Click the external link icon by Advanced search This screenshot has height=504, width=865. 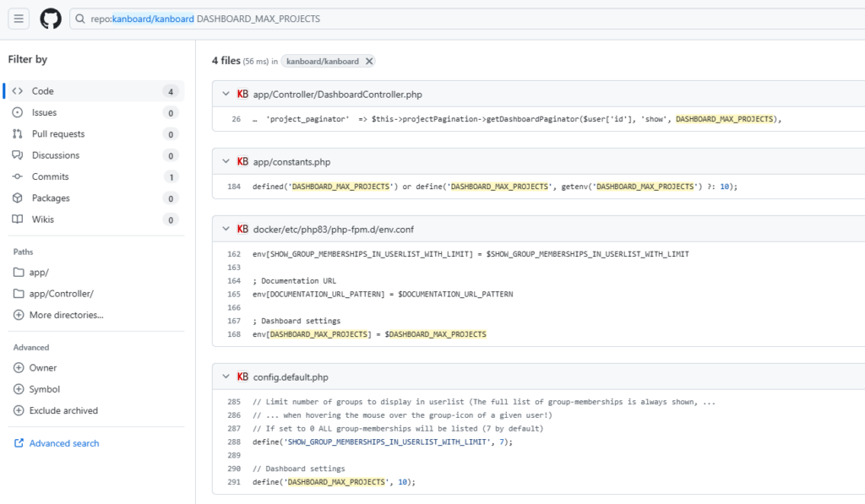tap(19, 443)
